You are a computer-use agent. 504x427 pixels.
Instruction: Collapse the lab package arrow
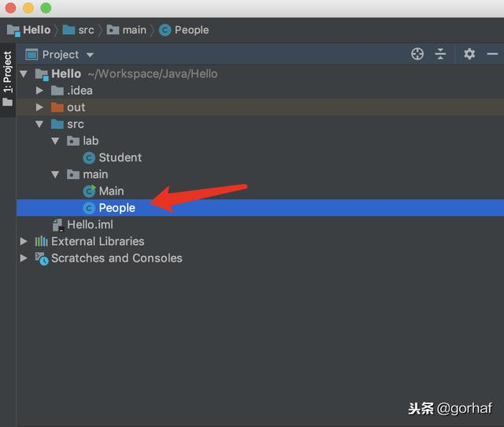tap(55, 141)
